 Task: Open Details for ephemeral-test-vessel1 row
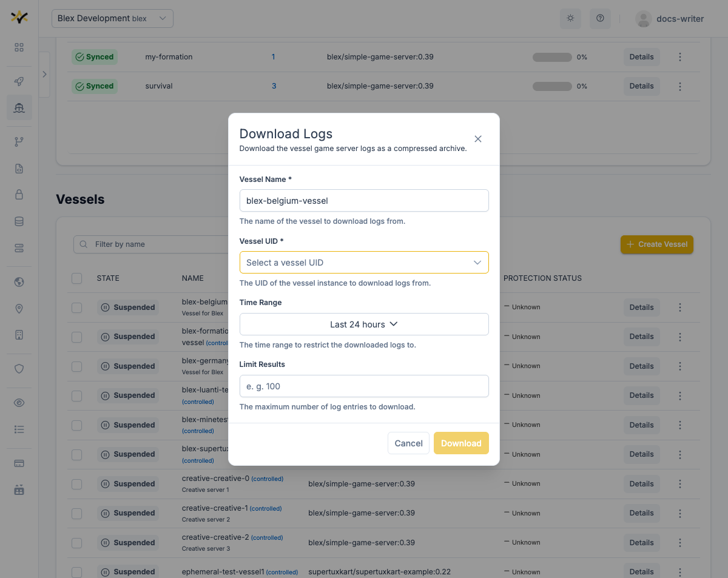point(641,572)
